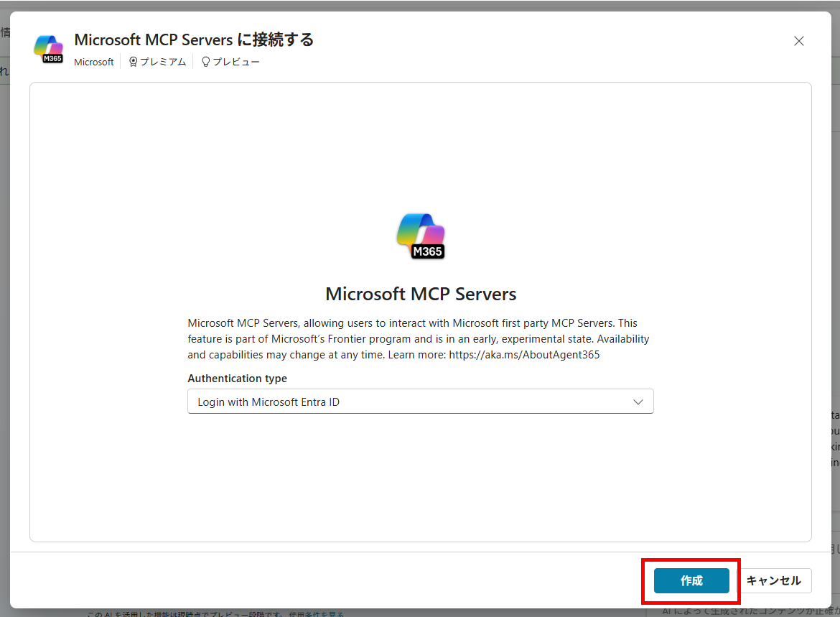Open the Authentication type dropdown
Image resolution: width=840 pixels, height=617 pixels.
pos(421,402)
